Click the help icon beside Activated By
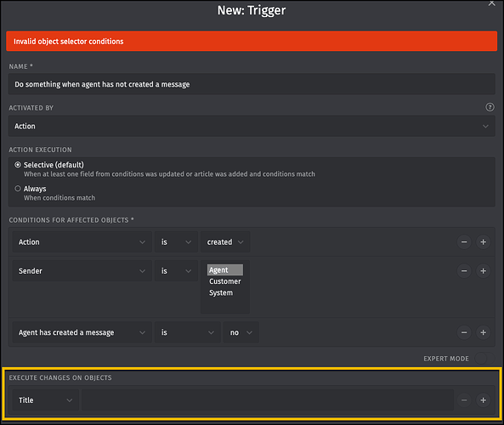 pos(490,107)
